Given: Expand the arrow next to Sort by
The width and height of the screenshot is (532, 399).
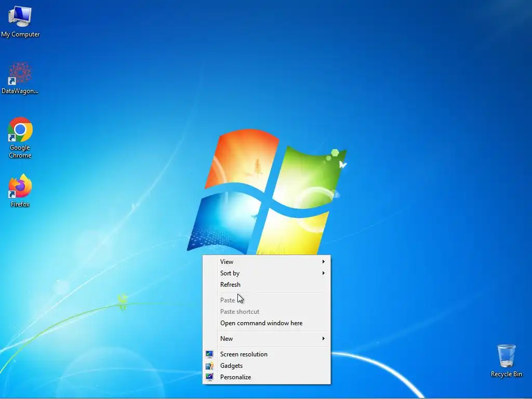Looking at the screenshot, I should tap(323, 273).
